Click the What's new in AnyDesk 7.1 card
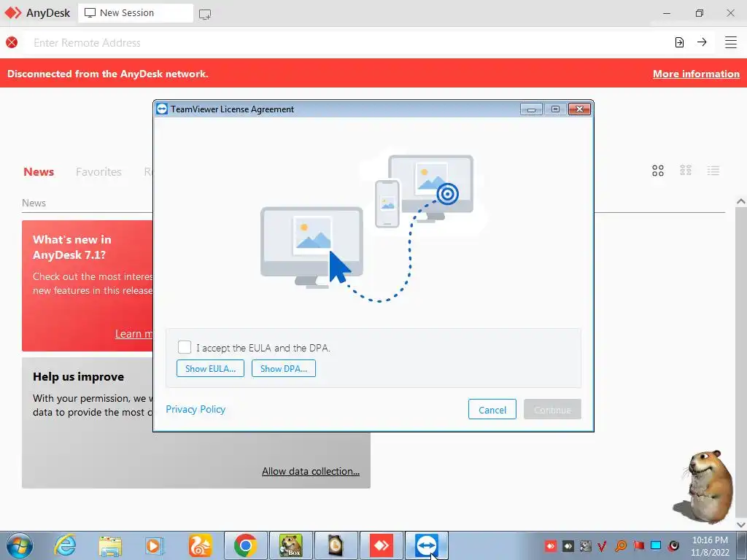Screen dimensions: 747x560 tap(88, 286)
